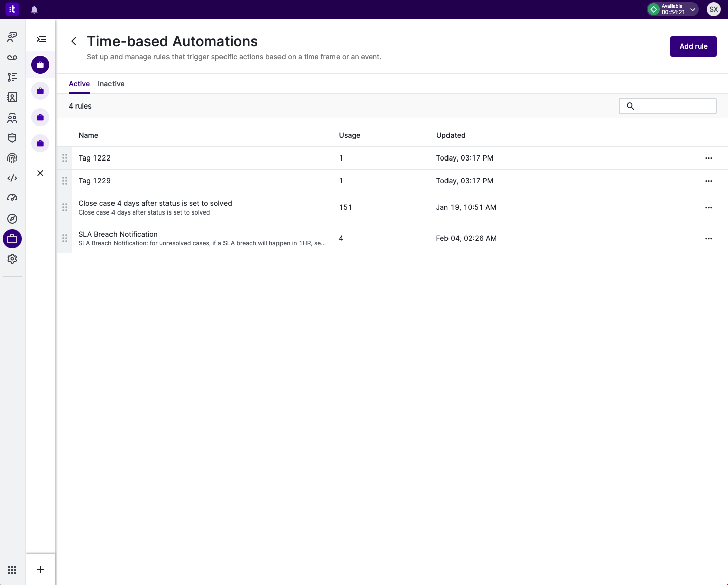The image size is (728, 585).
Task: Open the voicemail icon in the sidebar
Action: 12,57
